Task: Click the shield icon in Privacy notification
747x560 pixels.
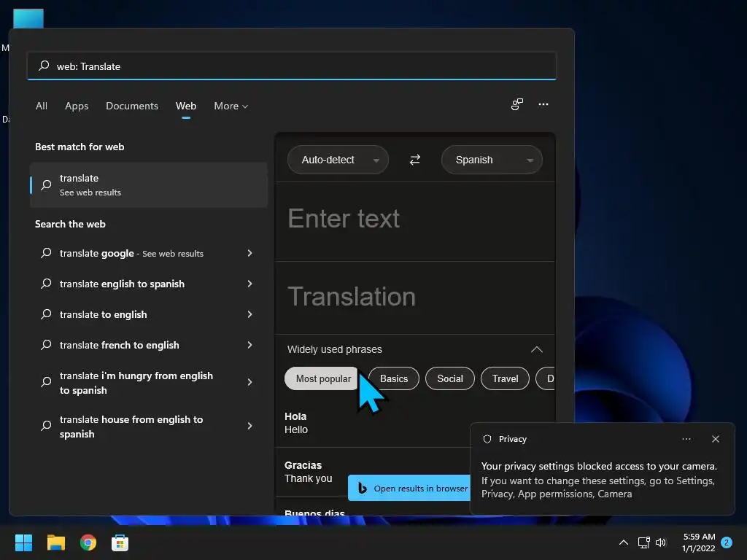Action: pyautogui.click(x=487, y=439)
